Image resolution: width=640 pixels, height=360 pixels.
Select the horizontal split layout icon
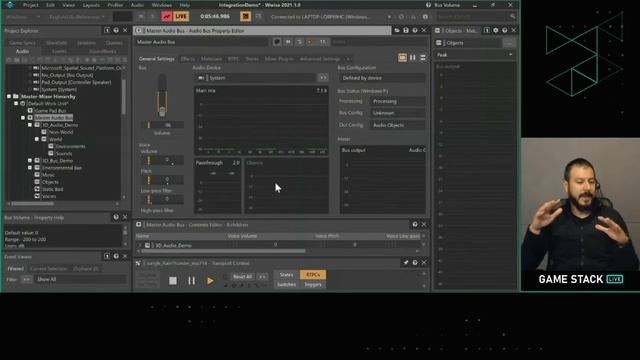click(423, 58)
